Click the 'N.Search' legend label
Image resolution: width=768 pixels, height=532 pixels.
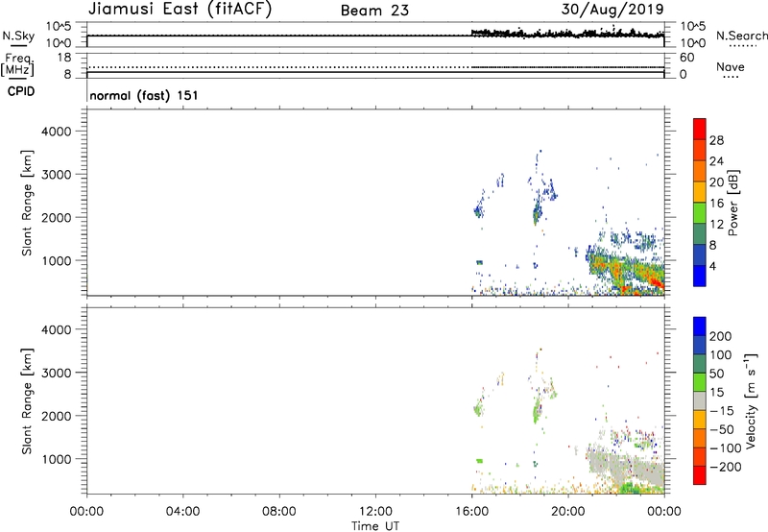click(741, 36)
